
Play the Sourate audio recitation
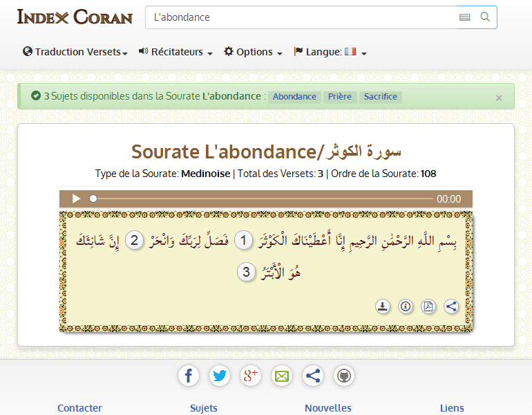76,199
